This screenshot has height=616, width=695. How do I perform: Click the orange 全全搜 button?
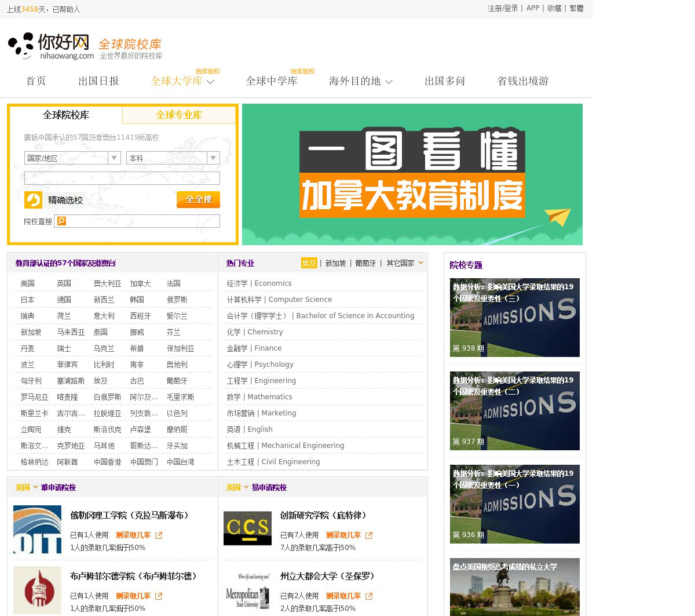[198, 199]
